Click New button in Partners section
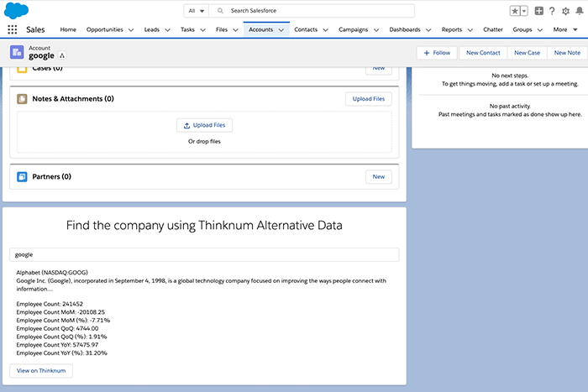Image resolution: width=588 pixels, height=392 pixels. point(378,177)
